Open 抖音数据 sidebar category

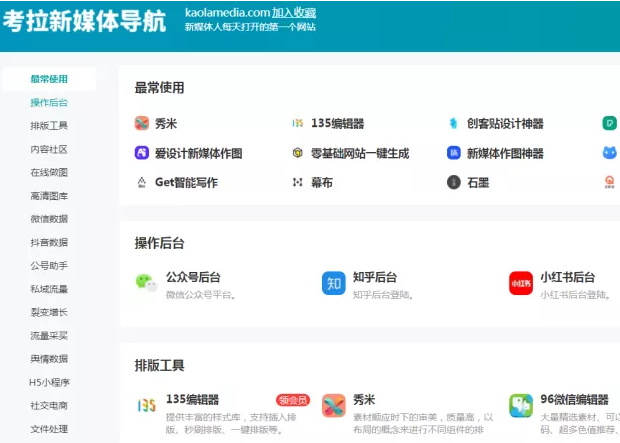click(49, 242)
